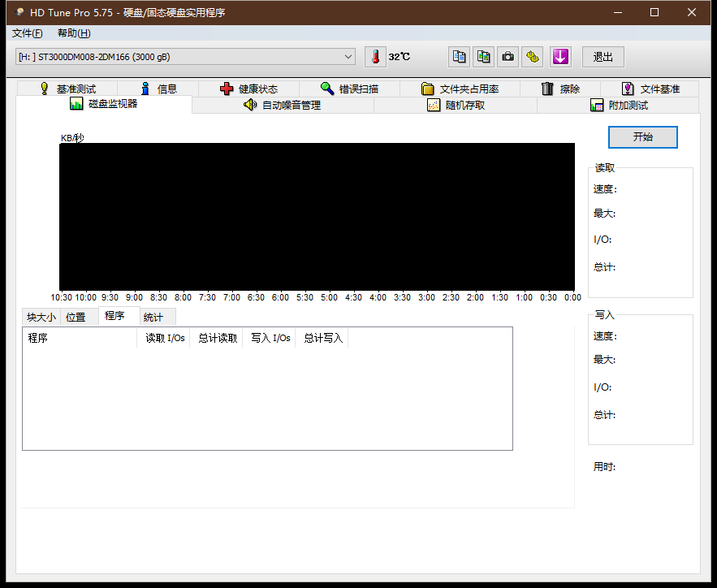Click the 10:30 time axis label
717x588 pixels.
pos(61,298)
